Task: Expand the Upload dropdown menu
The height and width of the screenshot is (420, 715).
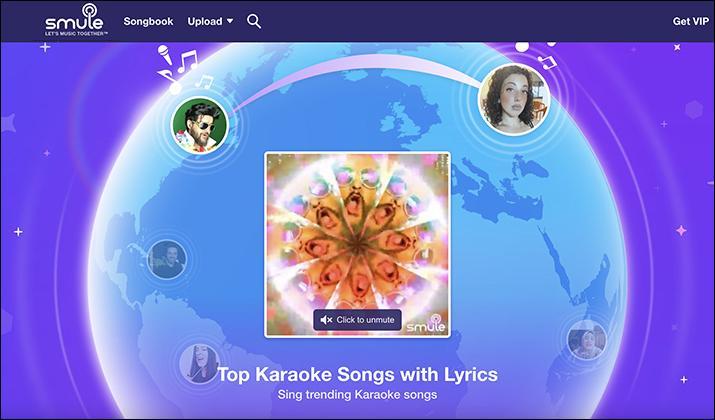Action: click(210, 21)
